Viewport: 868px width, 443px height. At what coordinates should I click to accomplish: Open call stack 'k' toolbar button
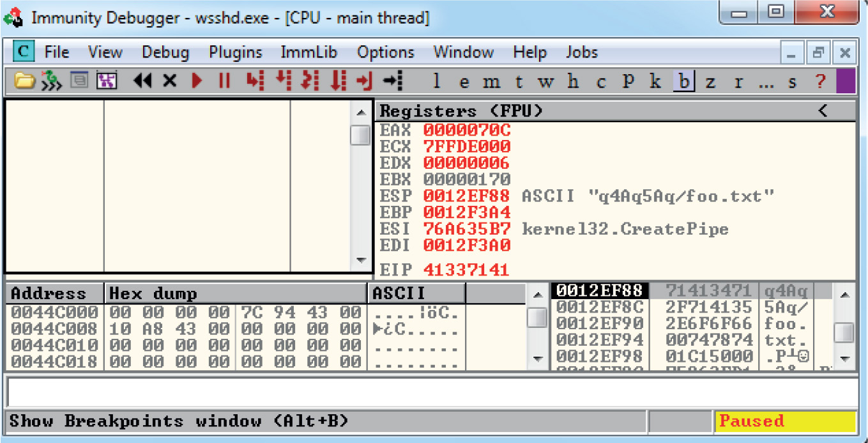655,81
